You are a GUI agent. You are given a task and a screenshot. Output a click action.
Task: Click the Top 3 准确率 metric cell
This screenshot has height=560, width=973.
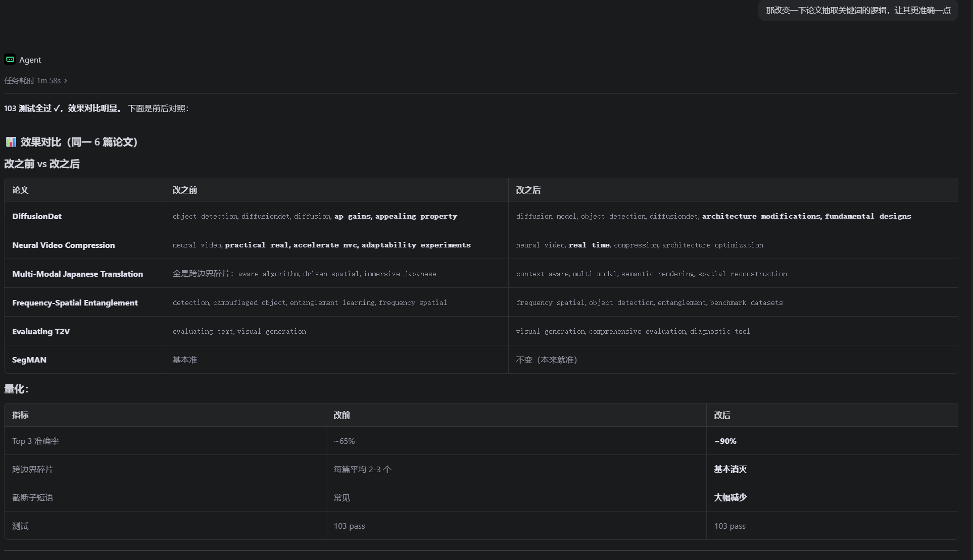click(x=35, y=441)
